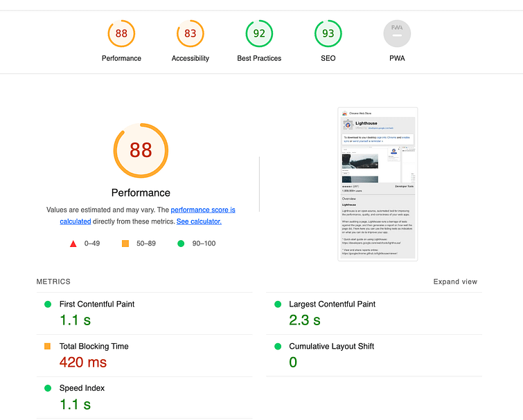
Task: Click the large Performance gauge showing 88
Action: coord(141,150)
